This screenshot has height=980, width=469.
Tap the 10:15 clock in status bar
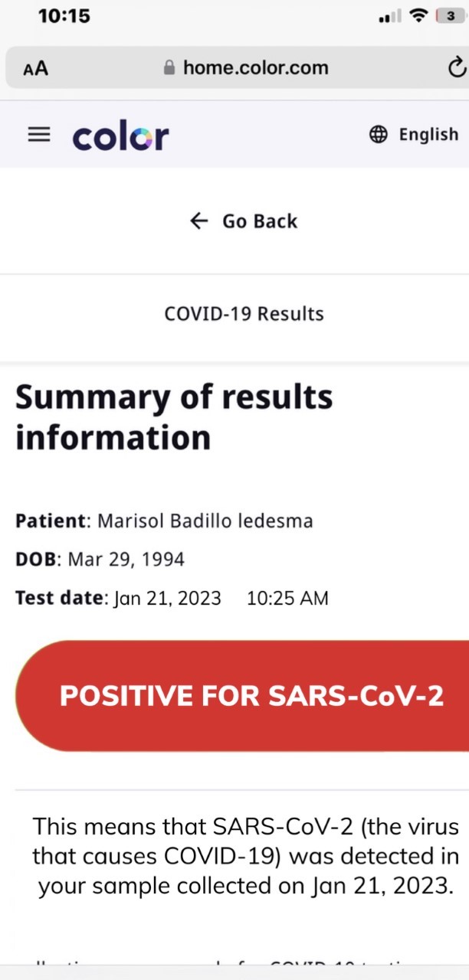[64, 15]
